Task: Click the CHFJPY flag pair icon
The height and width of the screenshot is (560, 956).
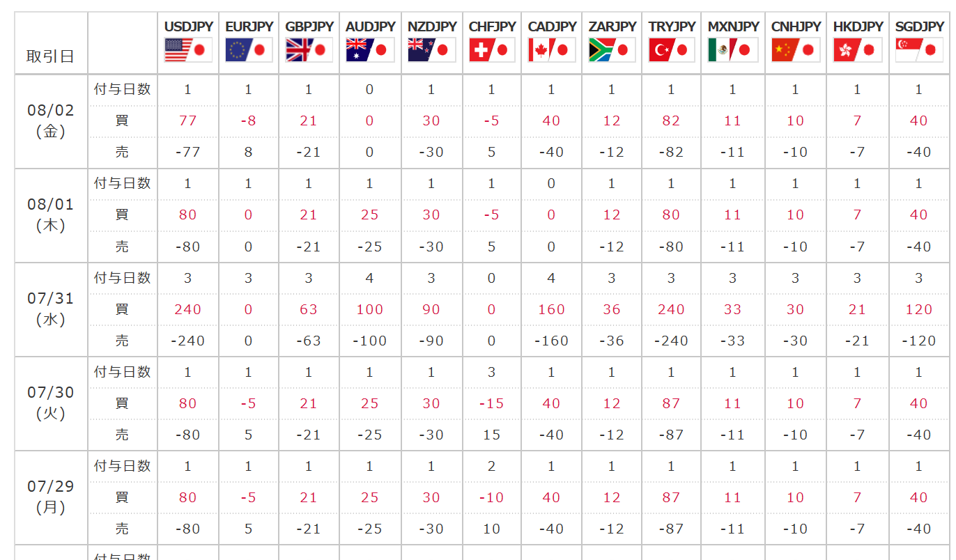Action: (492, 50)
